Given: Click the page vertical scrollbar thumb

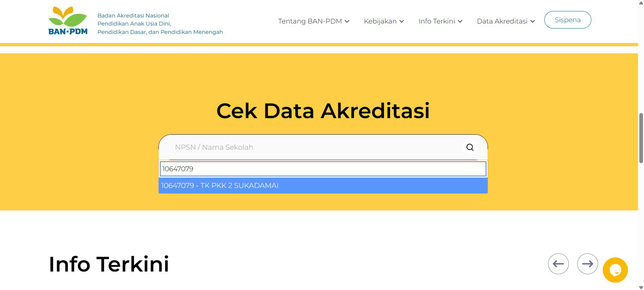Looking at the screenshot, I should pyautogui.click(x=641, y=138).
